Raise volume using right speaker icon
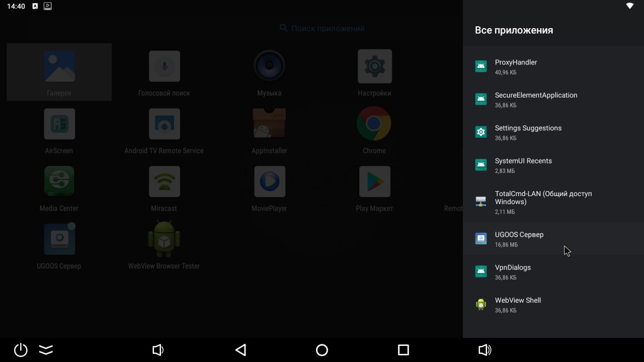The width and height of the screenshot is (644, 362). [485, 350]
